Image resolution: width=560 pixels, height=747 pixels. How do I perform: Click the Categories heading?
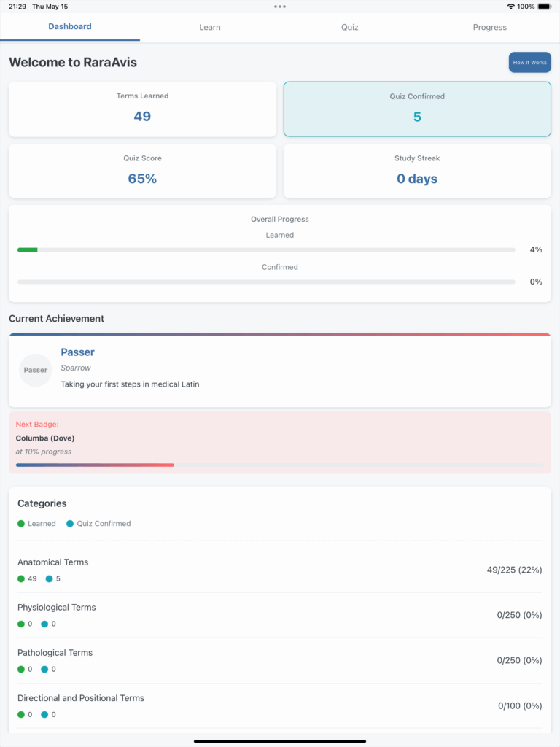coord(42,503)
